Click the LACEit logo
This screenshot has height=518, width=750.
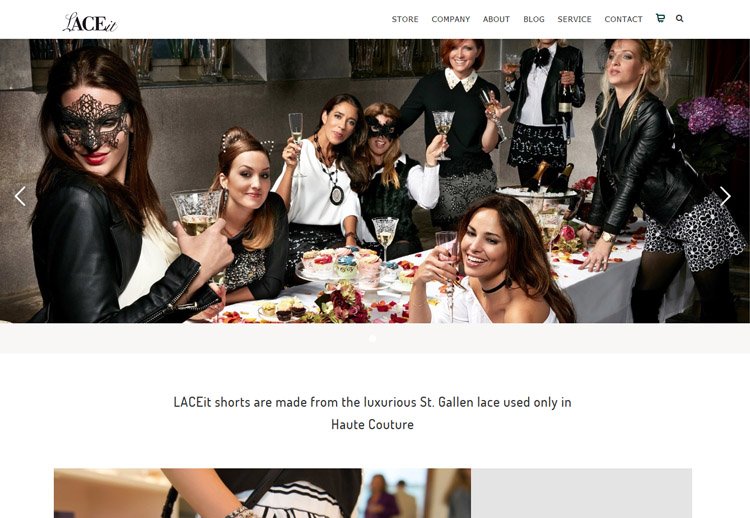(x=90, y=22)
